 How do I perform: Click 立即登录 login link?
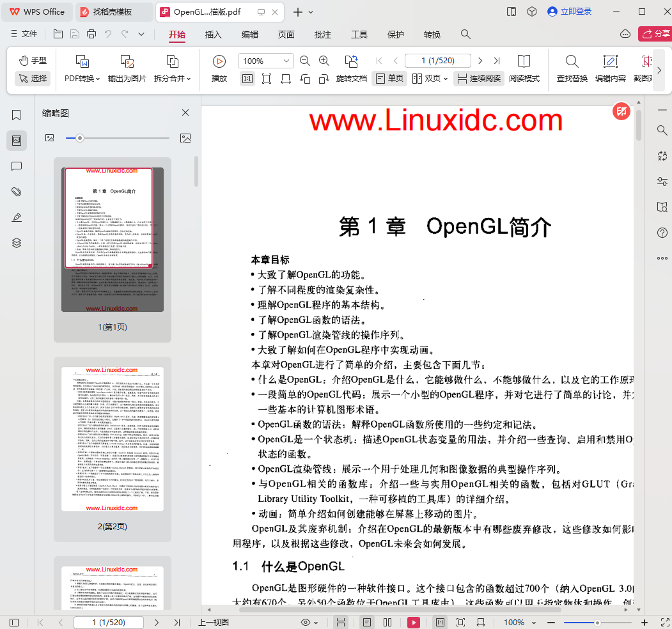pos(570,12)
